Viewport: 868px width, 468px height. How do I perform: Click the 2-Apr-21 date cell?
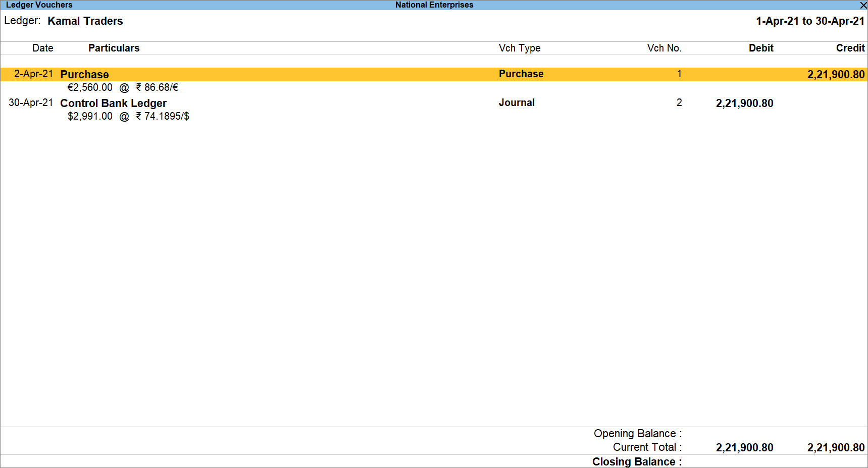[33, 74]
